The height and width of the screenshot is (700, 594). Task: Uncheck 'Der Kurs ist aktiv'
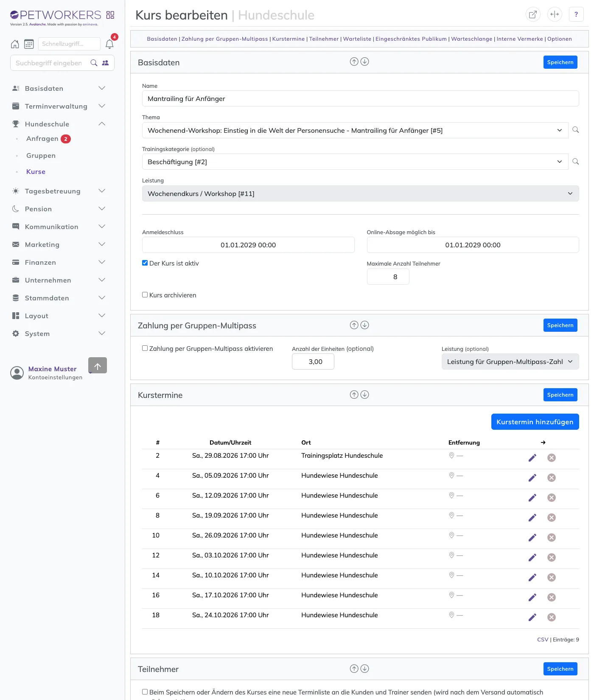(x=145, y=263)
